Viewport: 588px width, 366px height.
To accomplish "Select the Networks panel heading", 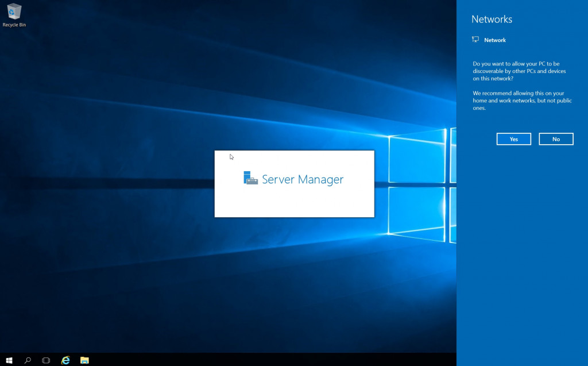I will (x=492, y=19).
